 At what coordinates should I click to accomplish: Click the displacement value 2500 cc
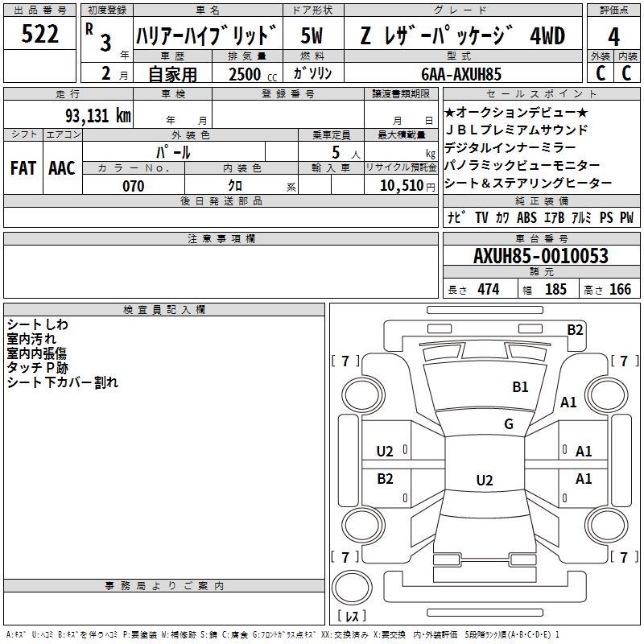253,74
